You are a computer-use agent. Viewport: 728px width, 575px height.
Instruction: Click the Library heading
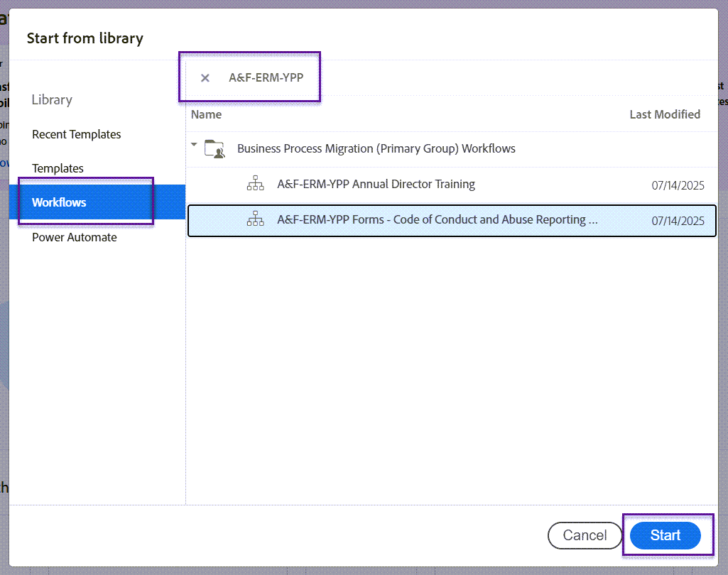[51, 100]
